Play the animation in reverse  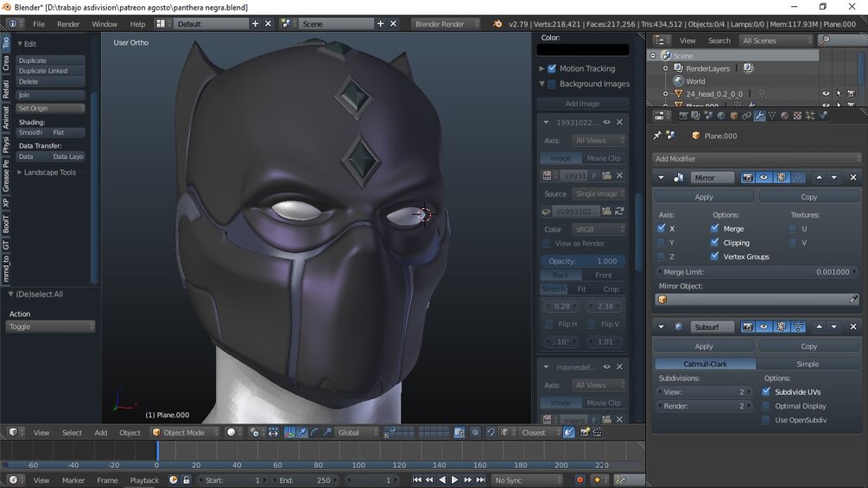(441, 480)
